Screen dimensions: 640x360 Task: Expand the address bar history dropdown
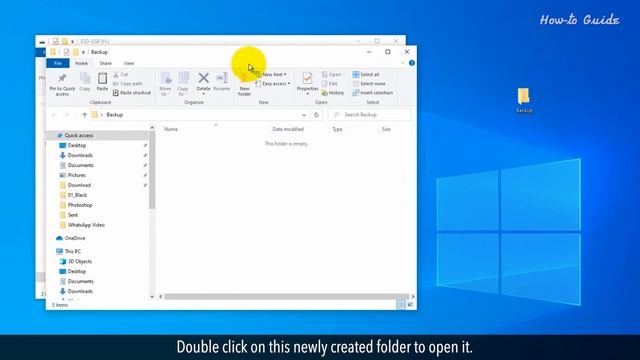click(304, 115)
